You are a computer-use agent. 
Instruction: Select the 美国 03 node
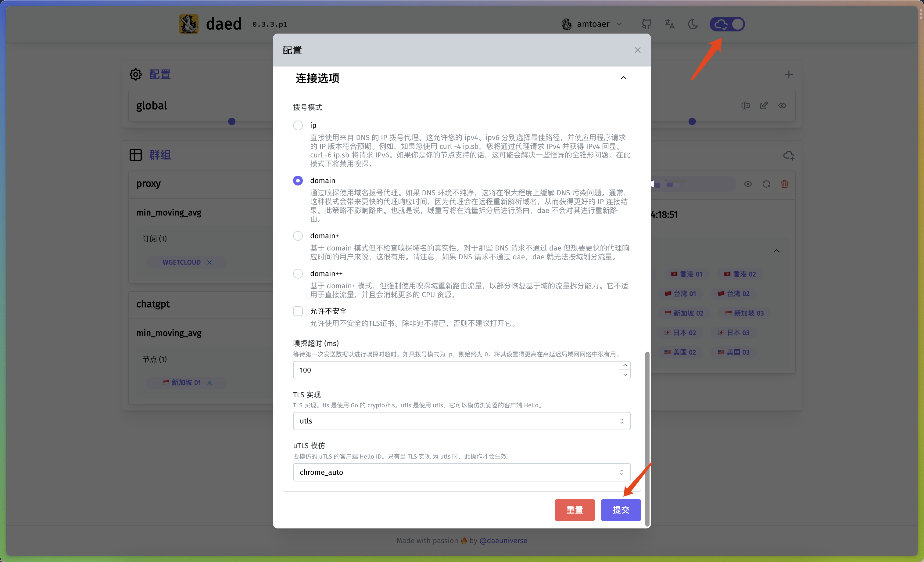point(733,352)
